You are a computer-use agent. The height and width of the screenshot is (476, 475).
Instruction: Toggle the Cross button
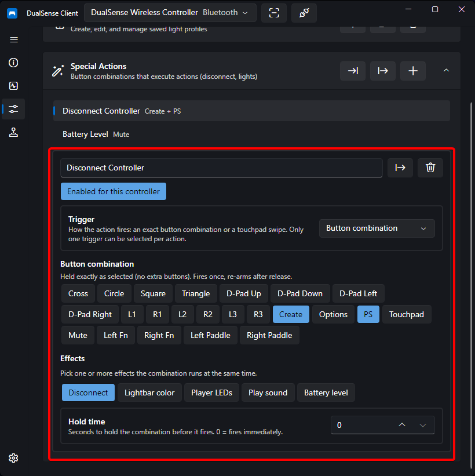point(78,293)
